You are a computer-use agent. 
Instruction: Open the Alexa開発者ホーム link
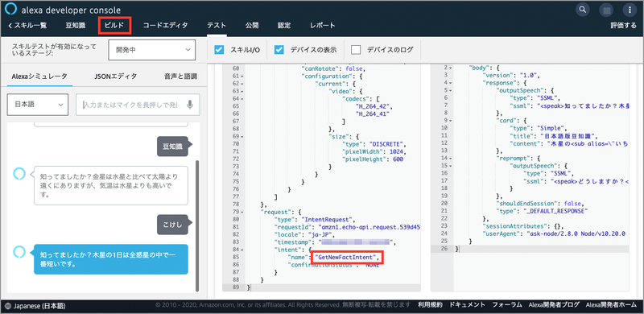tap(611, 305)
